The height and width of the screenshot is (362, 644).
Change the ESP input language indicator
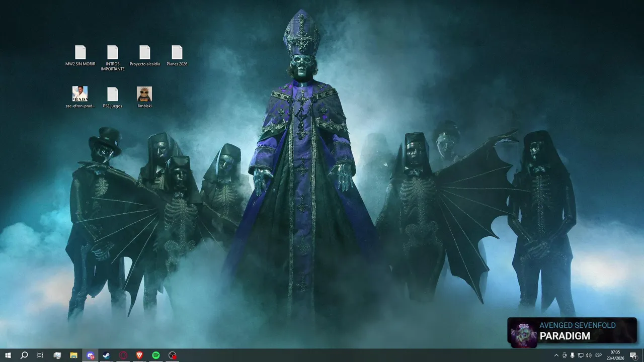click(x=599, y=355)
